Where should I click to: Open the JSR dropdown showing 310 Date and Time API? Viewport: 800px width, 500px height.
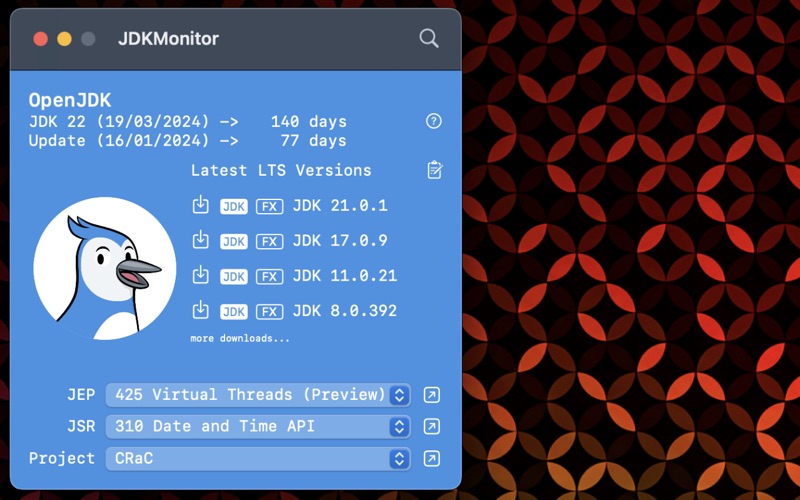[x=258, y=427]
